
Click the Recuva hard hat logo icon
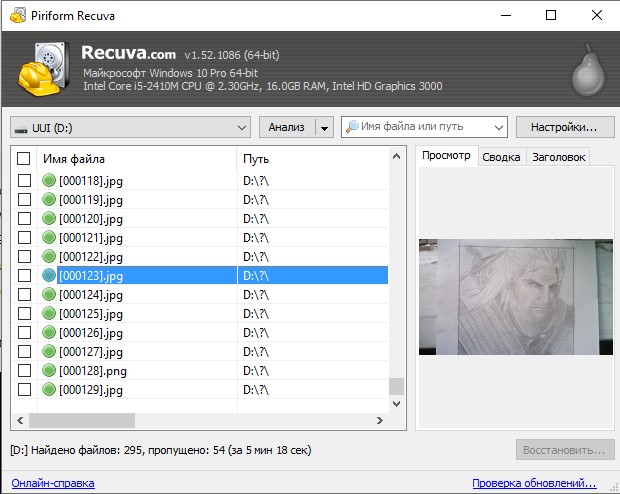point(43,69)
